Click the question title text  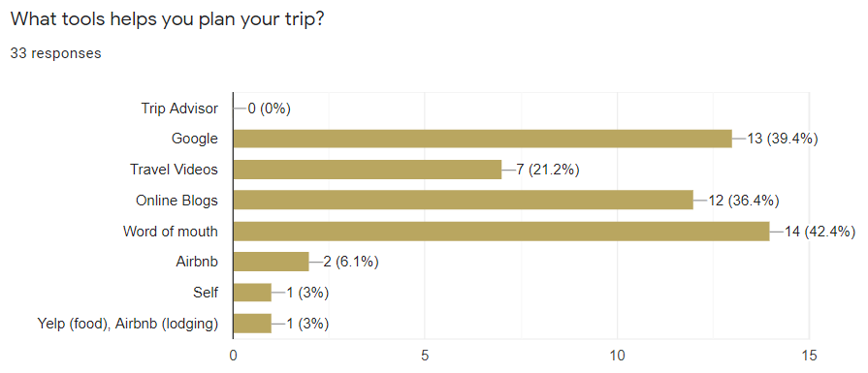(x=167, y=18)
